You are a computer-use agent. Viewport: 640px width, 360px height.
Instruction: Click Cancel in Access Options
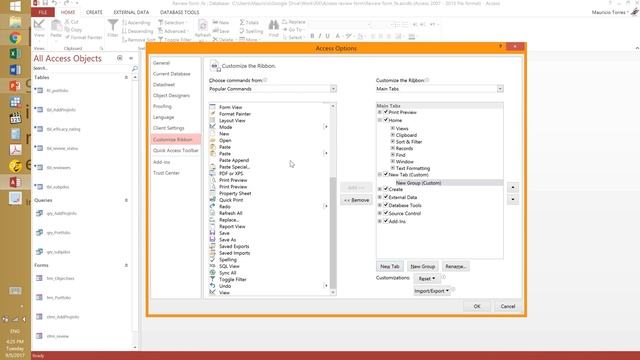point(508,306)
